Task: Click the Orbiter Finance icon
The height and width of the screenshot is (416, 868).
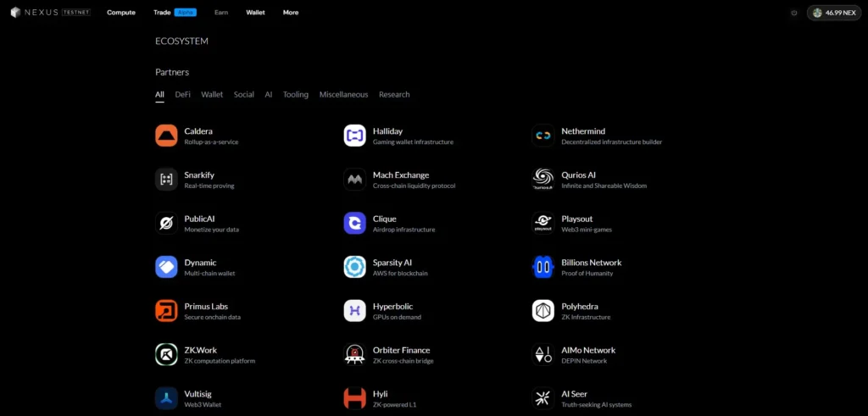Action: (354, 354)
